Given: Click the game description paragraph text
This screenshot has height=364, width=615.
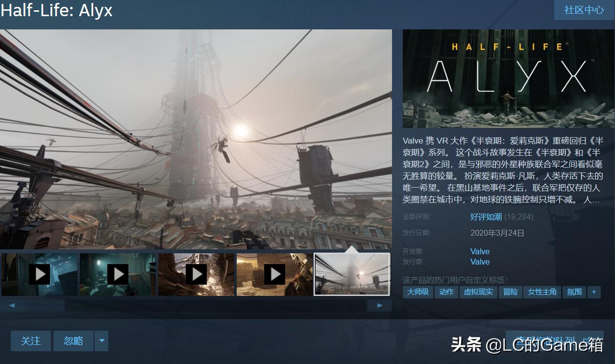Looking at the screenshot, I should tap(503, 170).
